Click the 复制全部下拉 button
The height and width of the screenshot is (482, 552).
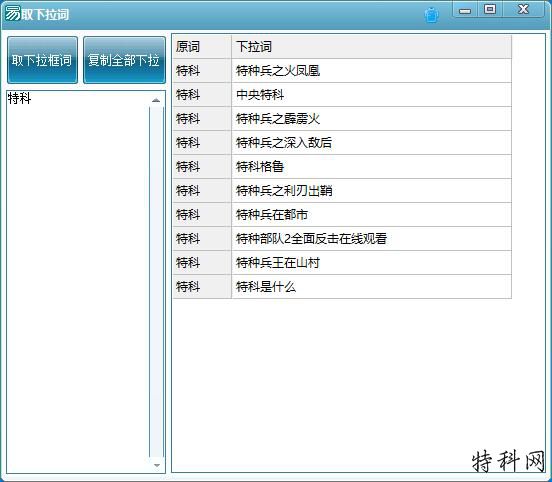tap(124, 60)
